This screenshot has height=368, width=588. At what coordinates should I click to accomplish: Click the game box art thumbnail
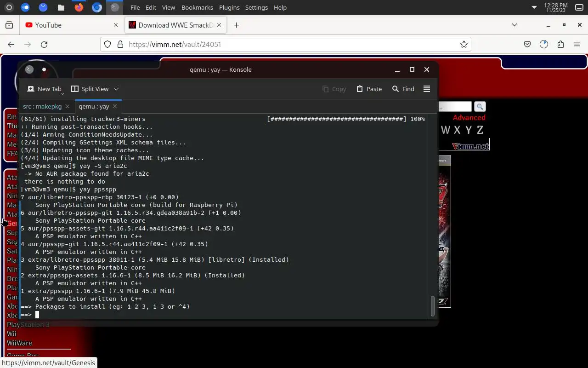point(445,231)
